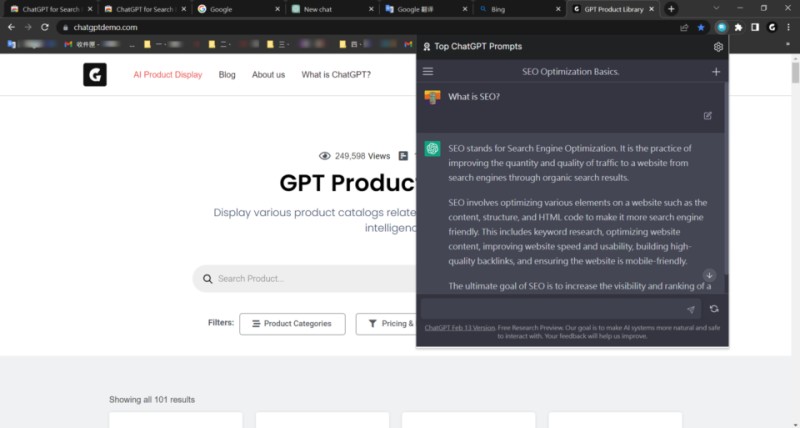This screenshot has height=428, width=800.
Task: Click the Search Product input field
Action: [x=304, y=279]
